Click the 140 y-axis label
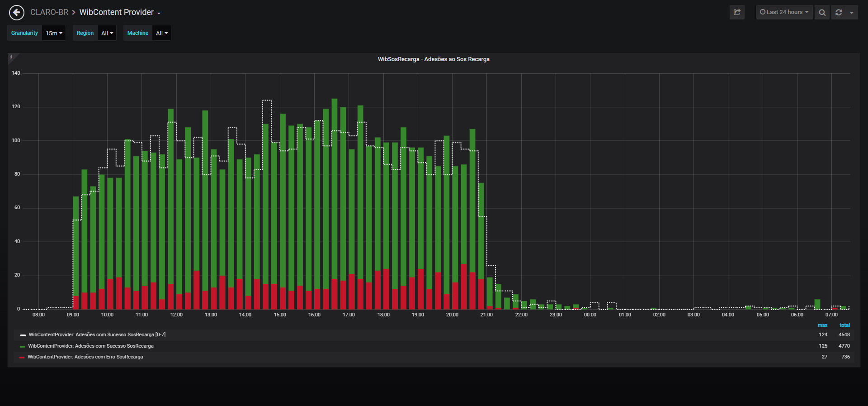 pos(16,73)
